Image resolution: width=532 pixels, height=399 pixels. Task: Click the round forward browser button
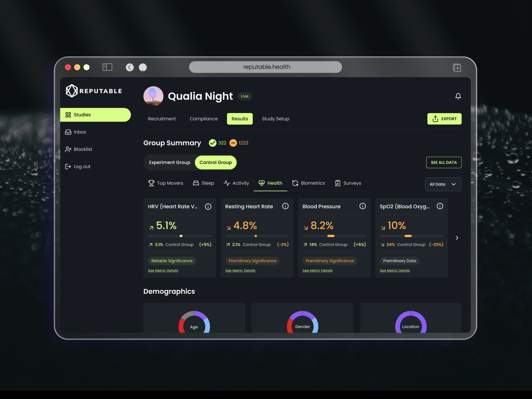click(x=143, y=67)
